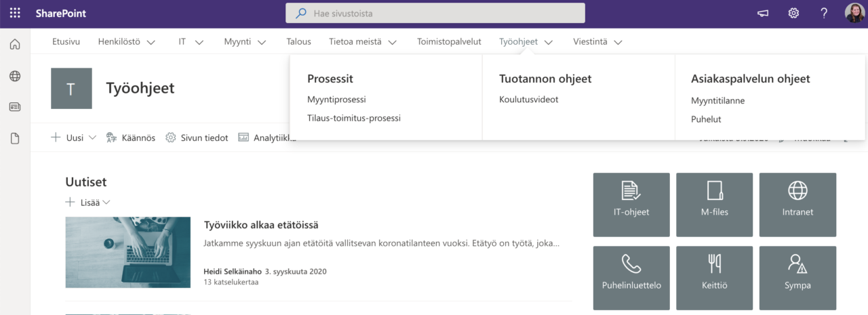Viewport: 868px width, 315px height.
Task: Open the settings gear icon
Action: (793, 14)
